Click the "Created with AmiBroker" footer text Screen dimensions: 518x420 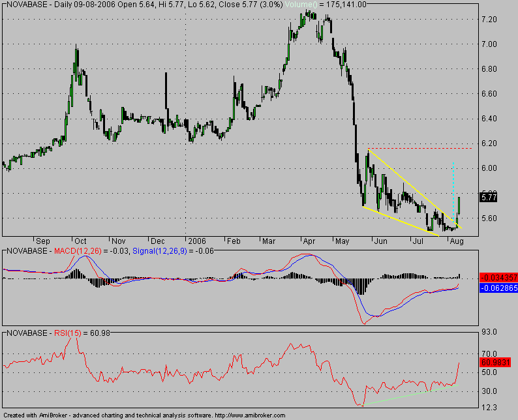click(x=144, y=415)
